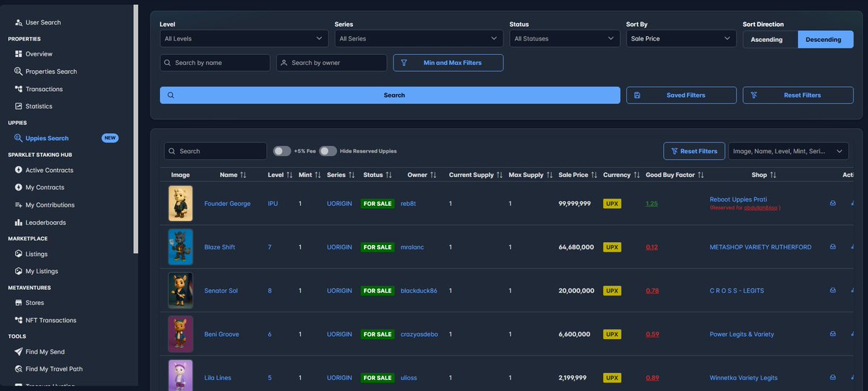The width and height of the screenshot is (868, 391).
Task: Click the Search by name field
Action: pyautogui.click(x=215, y=63)
